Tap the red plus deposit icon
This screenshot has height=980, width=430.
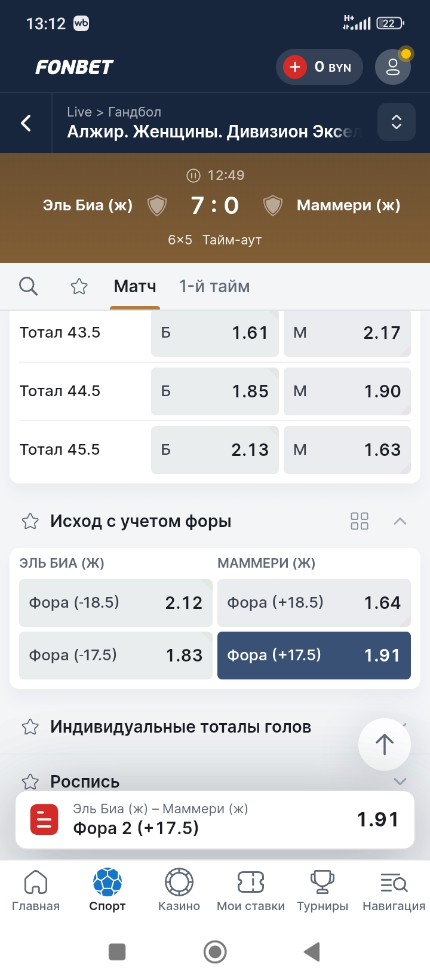(295, 67)
